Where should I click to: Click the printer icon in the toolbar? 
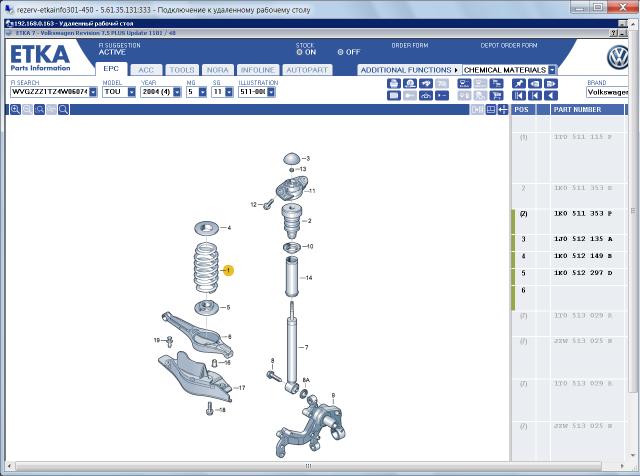pos(393,84)
